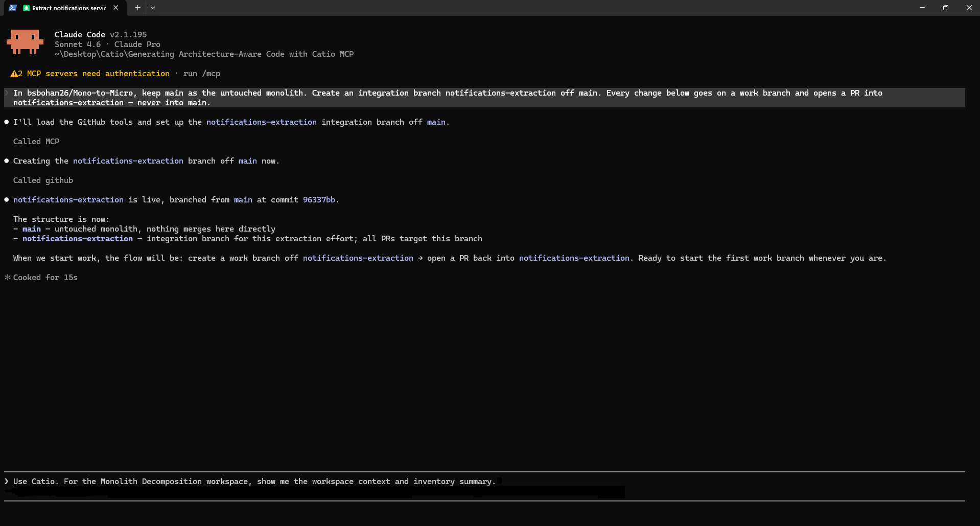
Task: Click "The structure is now:" line
Action: tap(61, 219)
